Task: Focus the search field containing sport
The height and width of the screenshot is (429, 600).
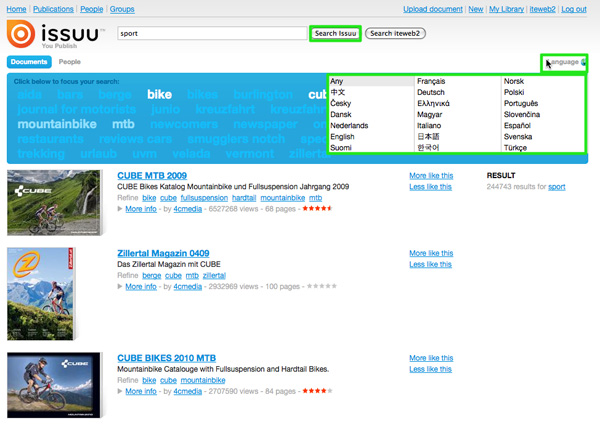Action: pos(212,33)
